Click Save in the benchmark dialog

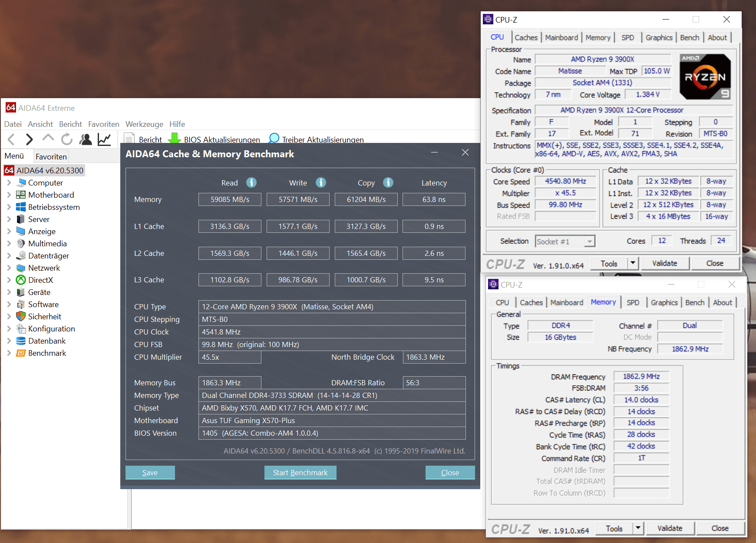coord(150,473)
